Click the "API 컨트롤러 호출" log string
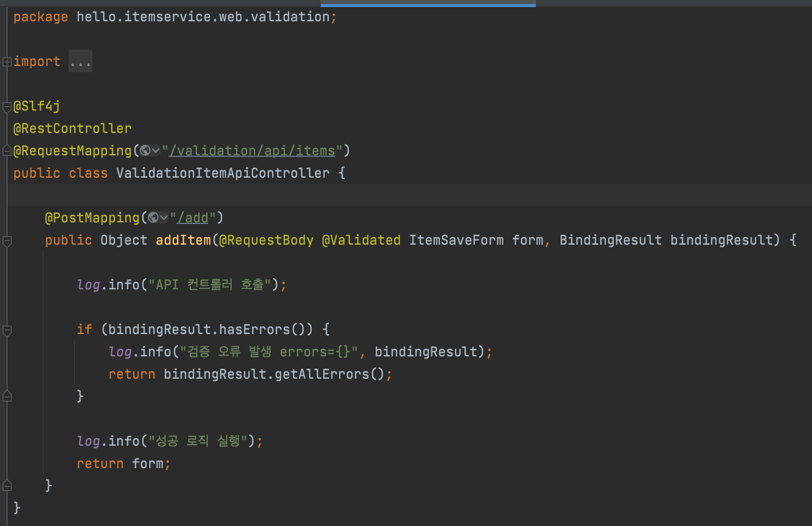The height and width of the screenshot is (526, 812). tap(210, 285)
